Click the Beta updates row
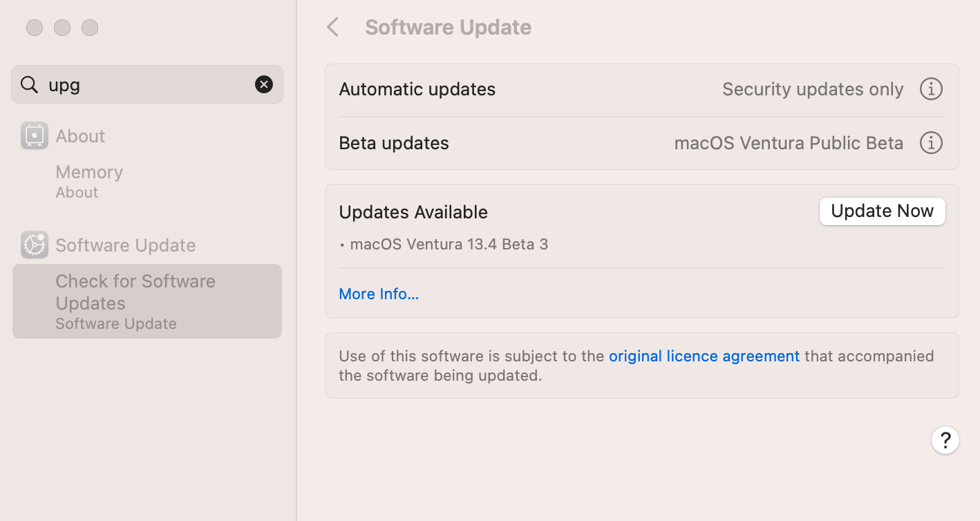Screen dimensions: 980x521 click(x=525, y=143)
